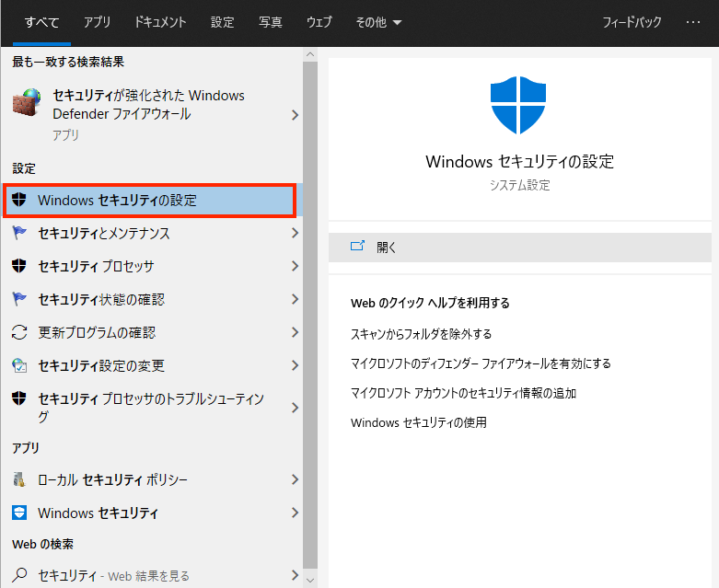Switch to the 設定 tab
Image resolution: width=719 pixels, height=588 pixels.
tap(223, 22)
